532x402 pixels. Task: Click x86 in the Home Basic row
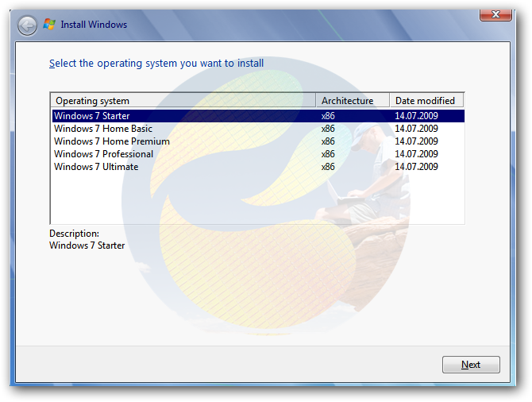click(x=328, y=129)
